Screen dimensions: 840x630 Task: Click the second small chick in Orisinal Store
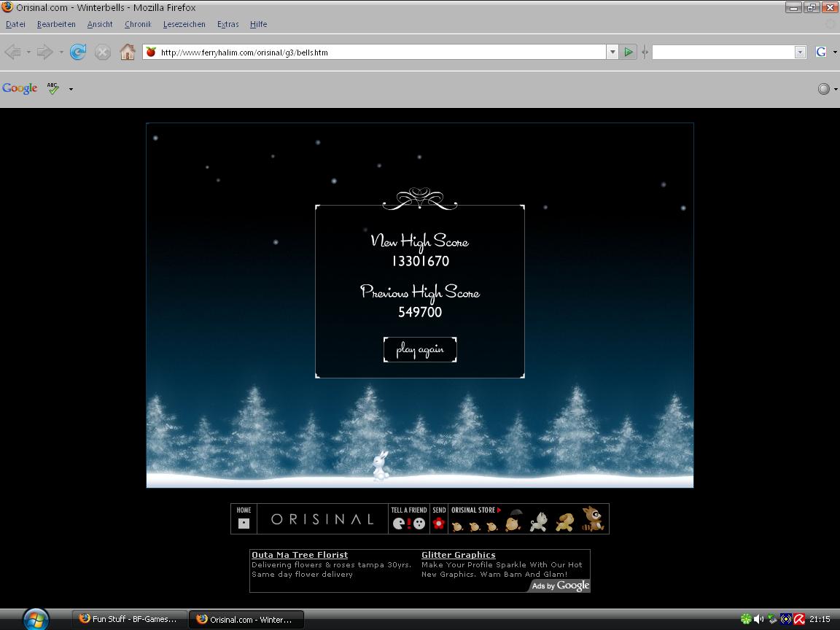475,526
